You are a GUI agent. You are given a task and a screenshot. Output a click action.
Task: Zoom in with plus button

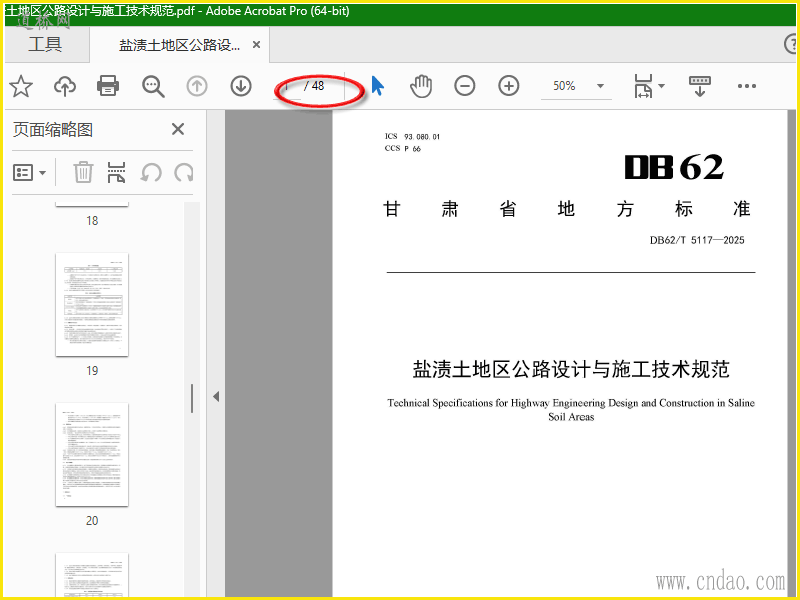click(509, 86)
